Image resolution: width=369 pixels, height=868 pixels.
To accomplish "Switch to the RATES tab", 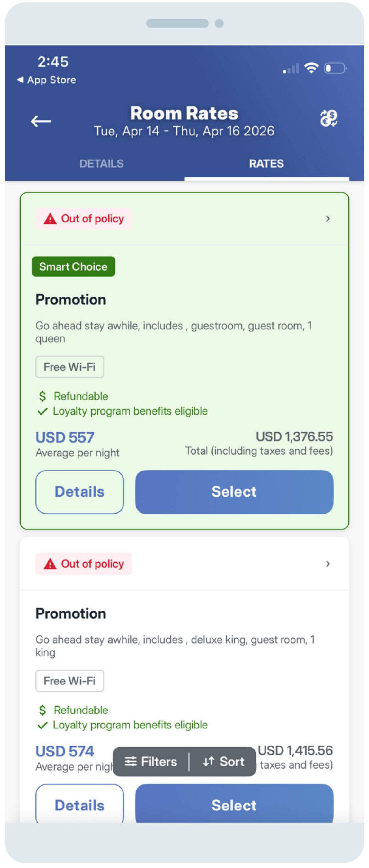I will pos(266,163).
